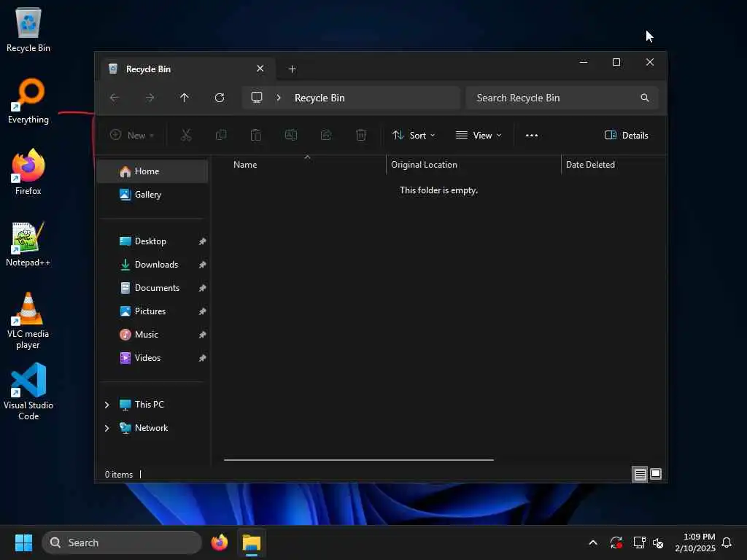Toggle the Details pane
The width and height of the screenshot is (747, 560).
pyautogui.click(x=626, y=135)
